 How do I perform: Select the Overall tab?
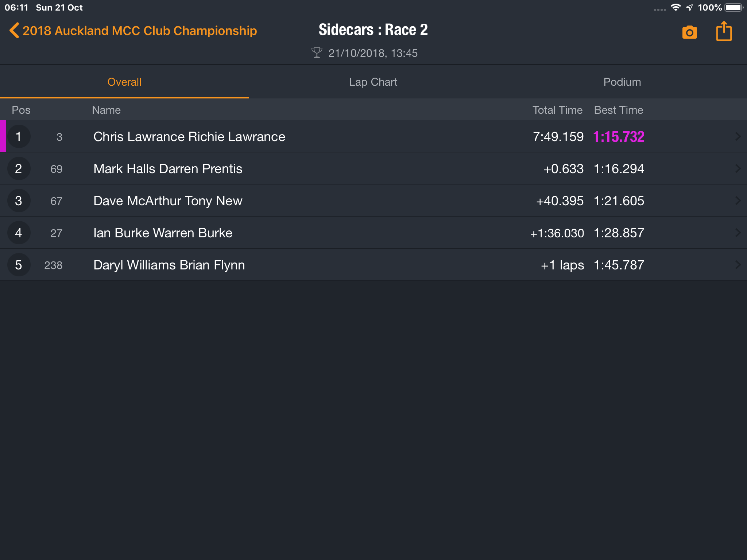pos(124,82)
